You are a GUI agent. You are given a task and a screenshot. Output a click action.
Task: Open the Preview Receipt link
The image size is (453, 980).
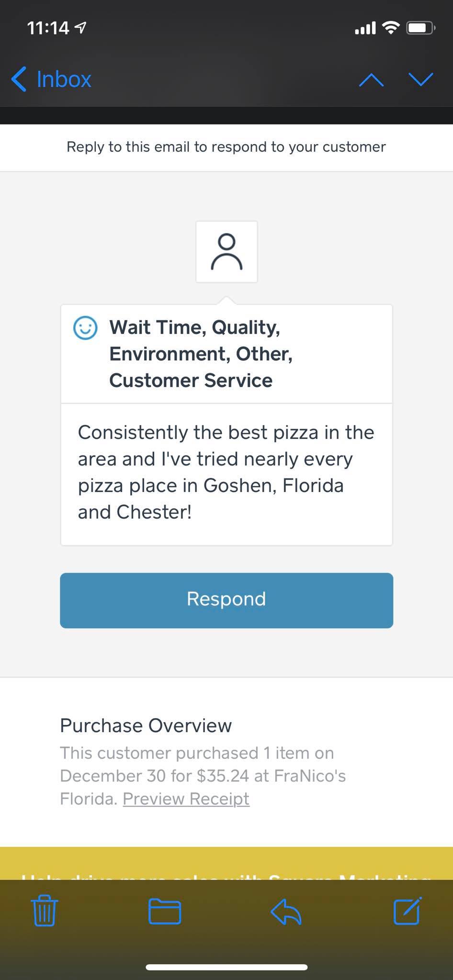tap(186, 799)
